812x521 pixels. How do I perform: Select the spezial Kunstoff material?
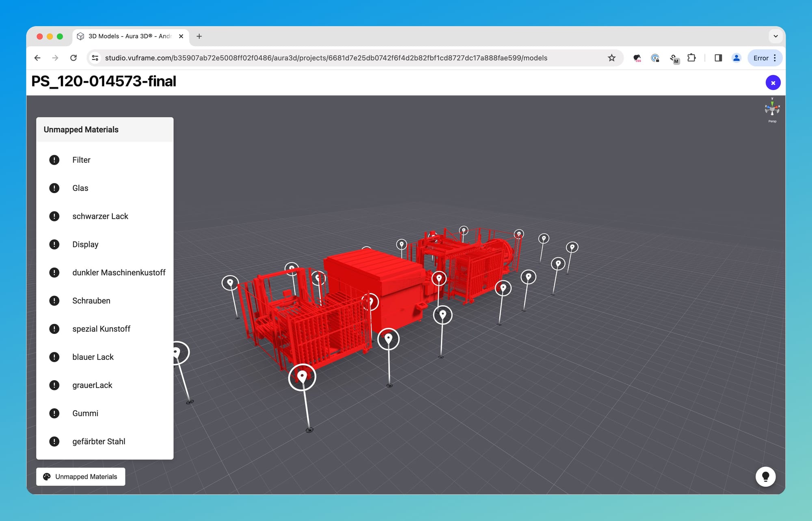(105, 329)
